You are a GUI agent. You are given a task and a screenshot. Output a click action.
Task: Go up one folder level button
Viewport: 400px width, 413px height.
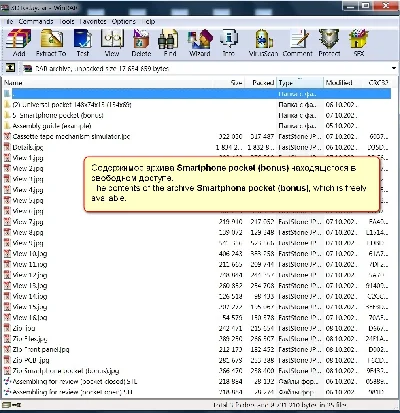pyautogui.click(x=10, y=68)
